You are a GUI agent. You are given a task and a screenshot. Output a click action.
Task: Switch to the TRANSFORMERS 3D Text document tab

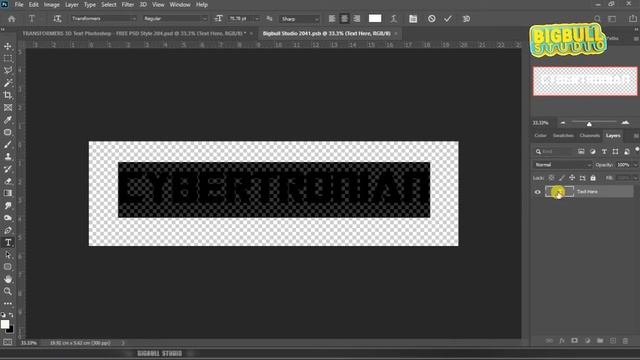pyautogui.click(x=134, y=33)
